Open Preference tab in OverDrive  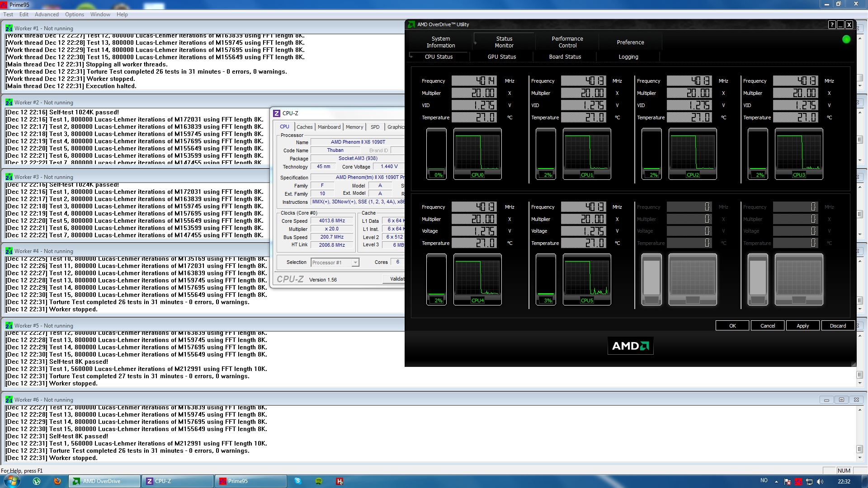point(631,42)
